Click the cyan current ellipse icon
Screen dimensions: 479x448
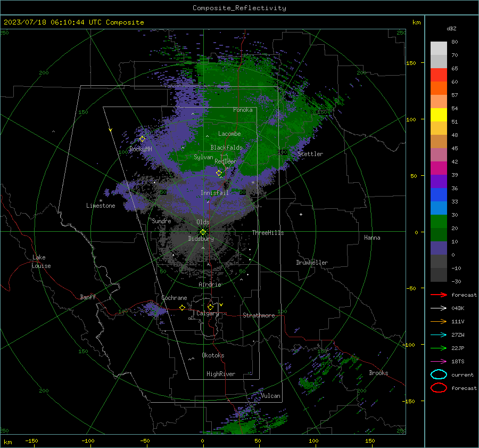(x=439, y=374)
